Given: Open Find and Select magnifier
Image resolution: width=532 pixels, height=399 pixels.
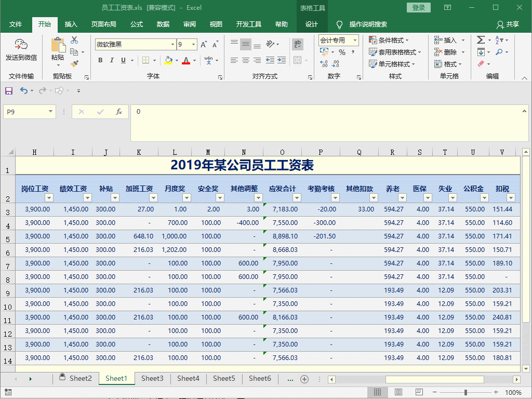Looking at the screenshot, I should pos(499,52).
